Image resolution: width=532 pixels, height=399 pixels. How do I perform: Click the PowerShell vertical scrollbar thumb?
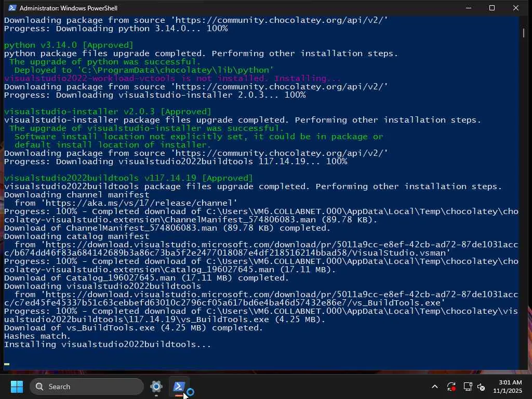click(524, 33)
